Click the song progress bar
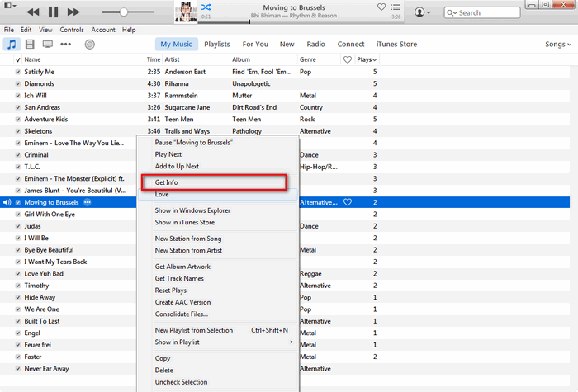 click(301, 22)
